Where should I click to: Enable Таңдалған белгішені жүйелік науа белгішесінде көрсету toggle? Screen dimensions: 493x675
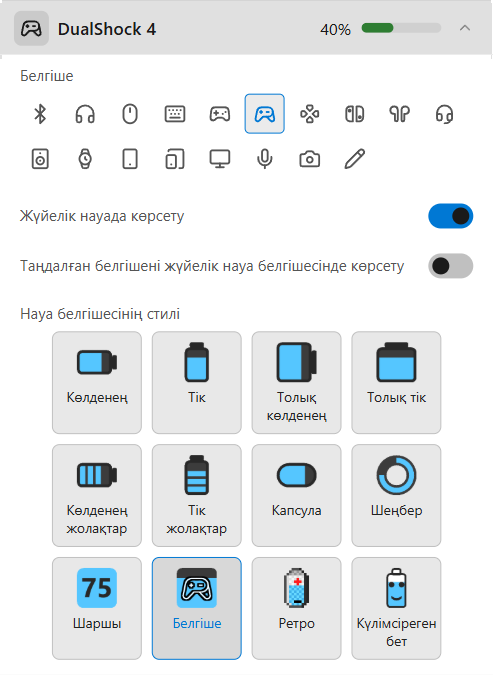450,266
